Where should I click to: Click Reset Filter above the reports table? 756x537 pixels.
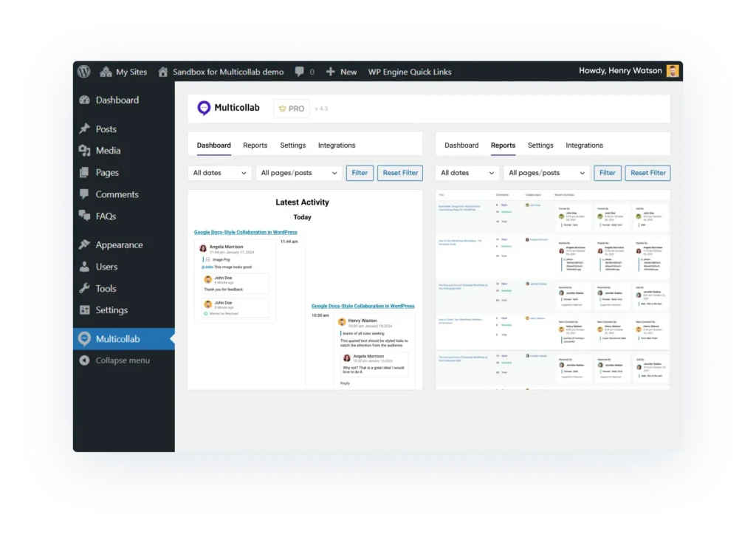tap(648, 173)
